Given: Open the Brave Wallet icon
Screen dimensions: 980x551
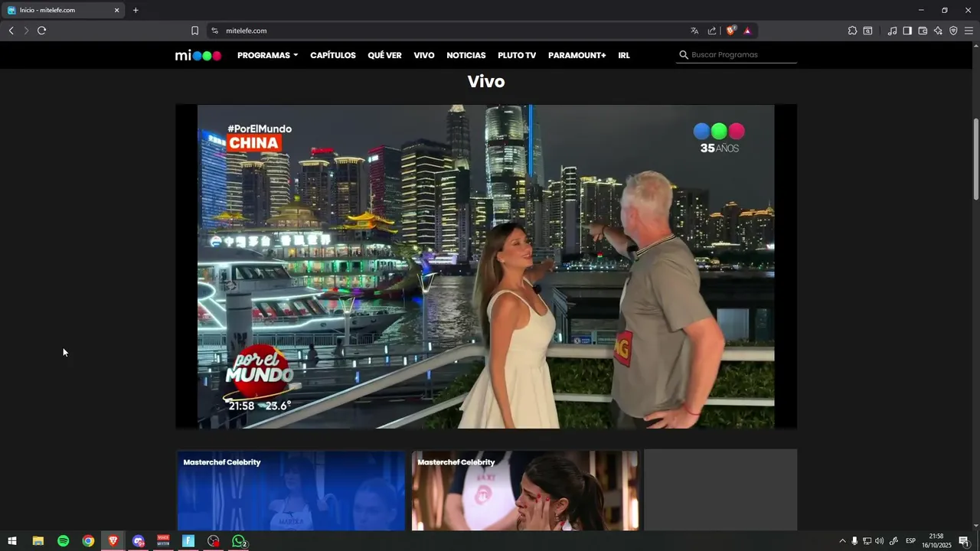Looking at the screenshot, I should pyautogui.click(x=923, y=31).
